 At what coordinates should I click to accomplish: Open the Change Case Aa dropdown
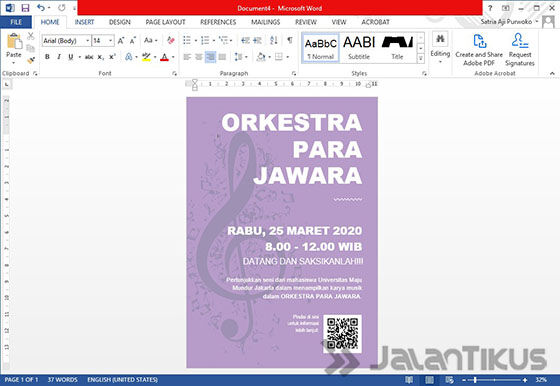point(151,40)
